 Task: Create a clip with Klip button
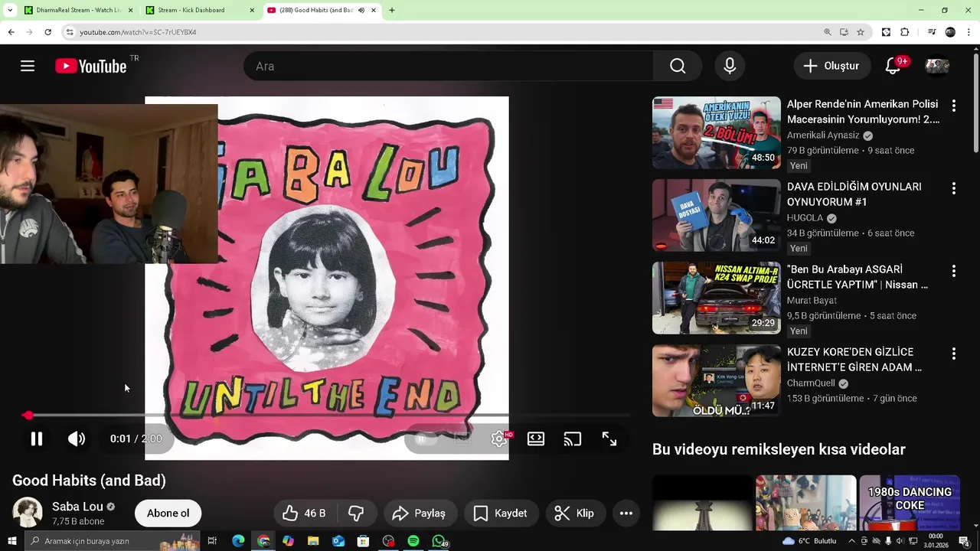(x=574, y=514)
